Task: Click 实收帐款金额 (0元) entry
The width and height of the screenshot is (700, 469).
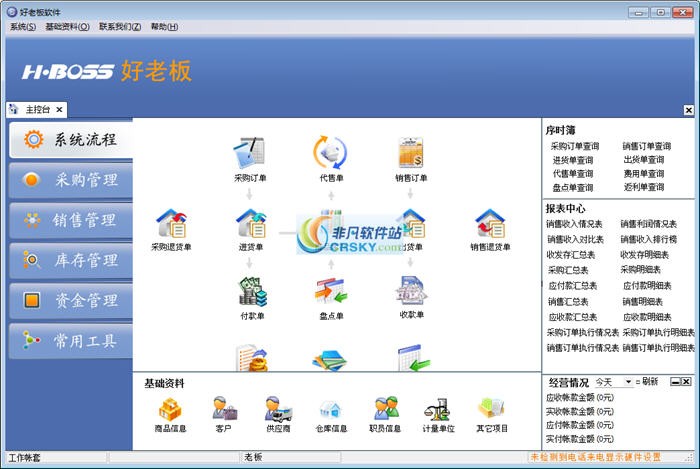Action: [x=580, y=411]
